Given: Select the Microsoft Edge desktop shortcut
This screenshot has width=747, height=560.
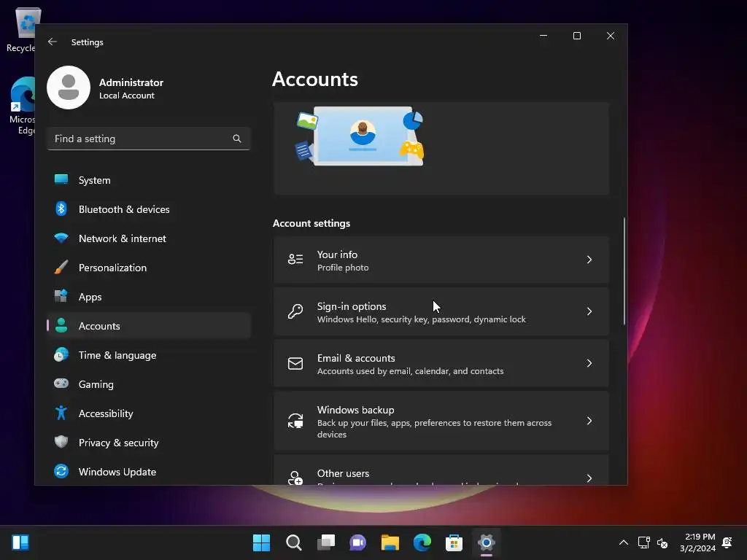Looking at the screenshot, I should (x=22, y=106).
